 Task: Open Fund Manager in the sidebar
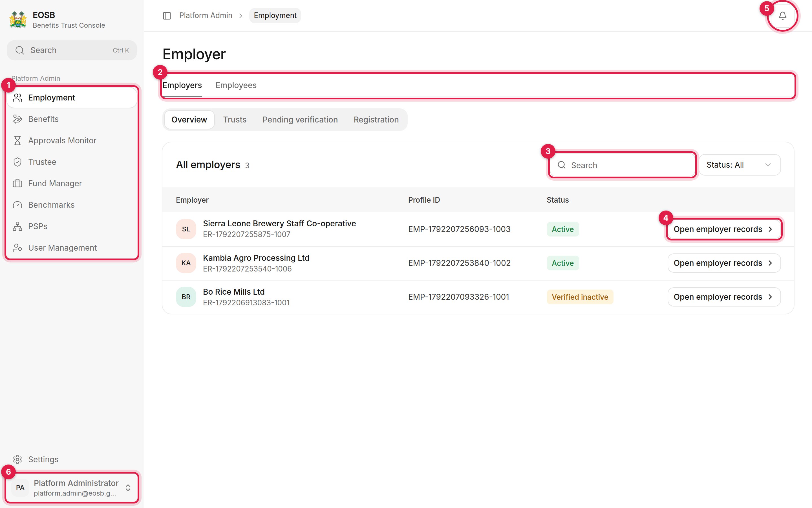click(x=72, y=183)
